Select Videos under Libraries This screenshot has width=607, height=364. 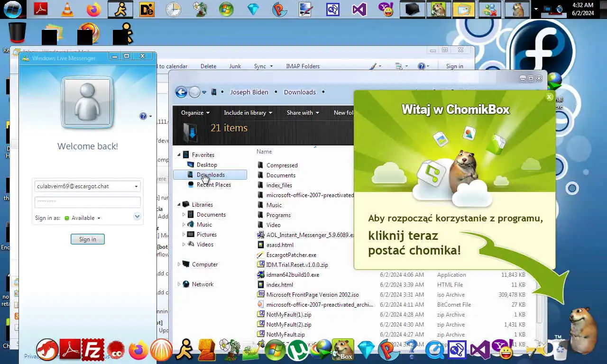click(205, 245)
